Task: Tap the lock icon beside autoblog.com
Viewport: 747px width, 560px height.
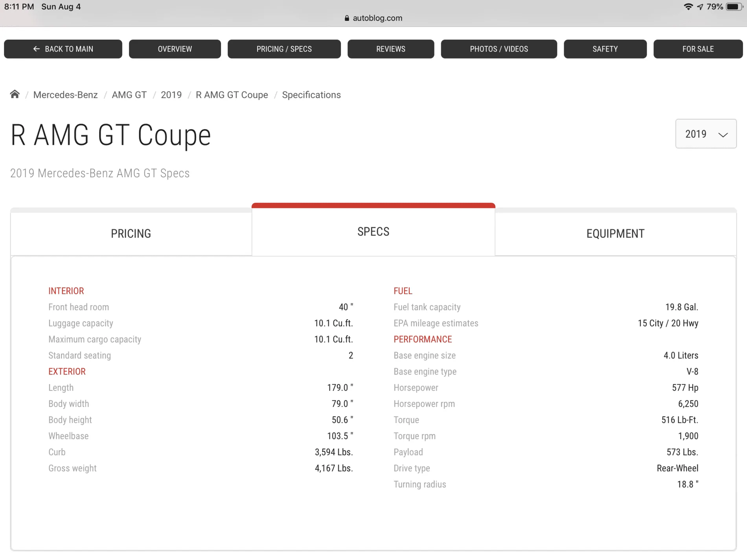Action: [347, 18]
